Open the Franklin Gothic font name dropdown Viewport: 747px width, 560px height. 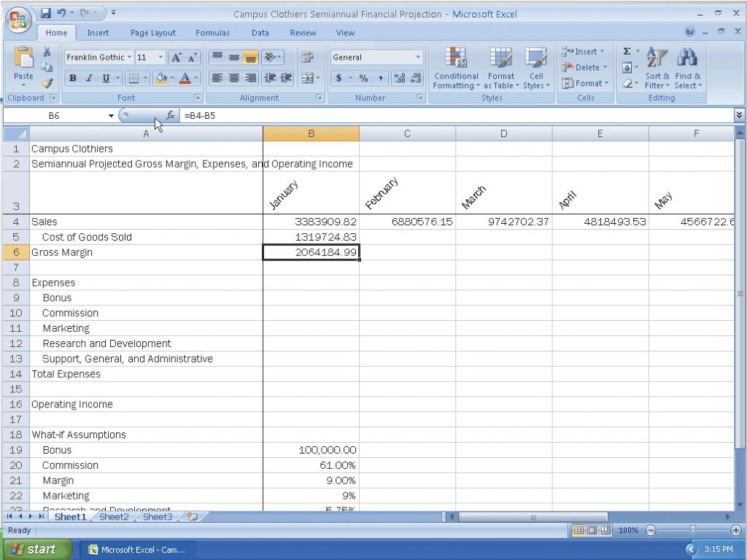click(x=129, y=57)
